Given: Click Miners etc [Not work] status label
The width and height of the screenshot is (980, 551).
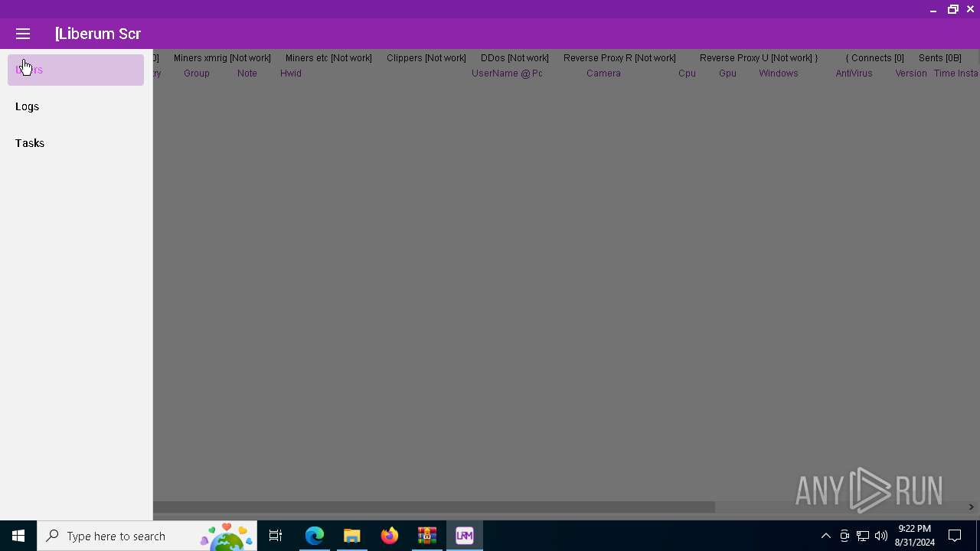Looking at the screenshot, I should [328, 58].
